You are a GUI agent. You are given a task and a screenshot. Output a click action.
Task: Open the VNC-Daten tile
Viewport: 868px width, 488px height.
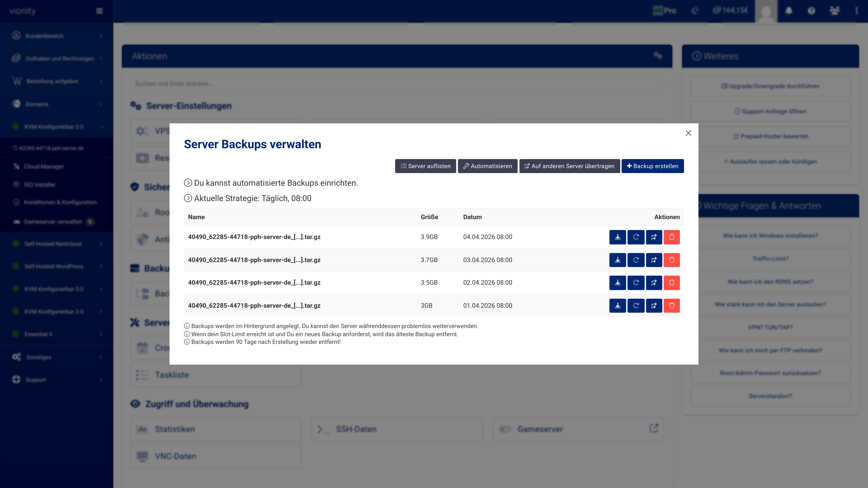tap(216, 456)
